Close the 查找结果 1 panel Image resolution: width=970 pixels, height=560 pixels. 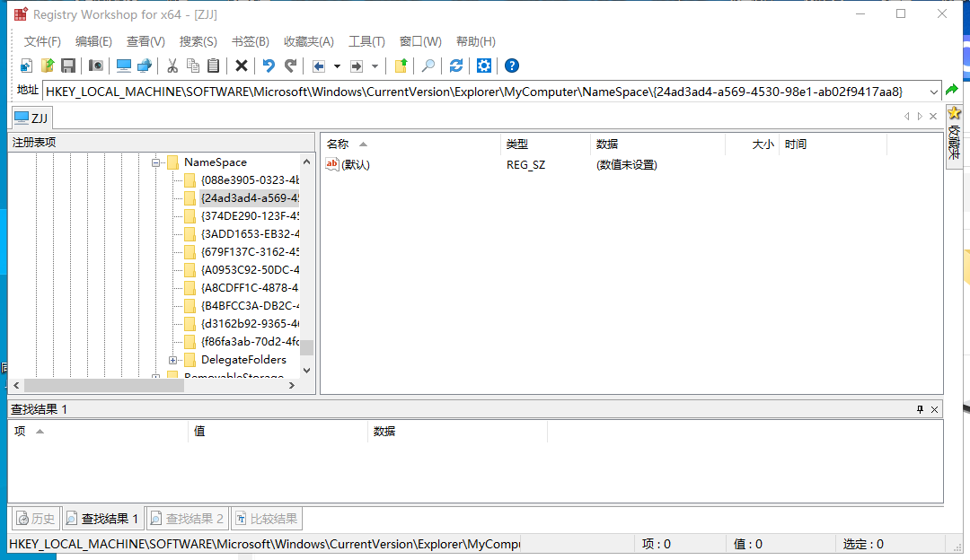(x=935, y=409)
